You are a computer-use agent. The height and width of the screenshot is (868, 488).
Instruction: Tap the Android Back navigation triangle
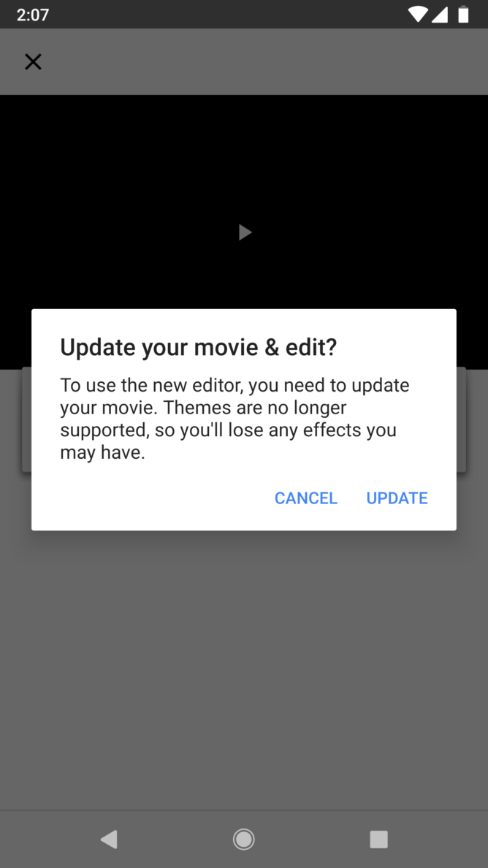coord(109,840)
